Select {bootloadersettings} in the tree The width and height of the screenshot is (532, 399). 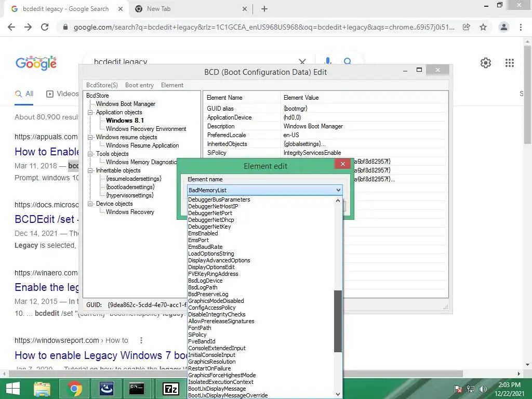[130, 187]
